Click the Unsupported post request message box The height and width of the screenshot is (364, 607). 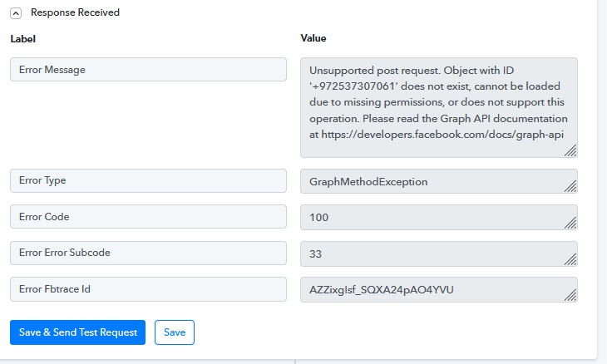(439, 107)
